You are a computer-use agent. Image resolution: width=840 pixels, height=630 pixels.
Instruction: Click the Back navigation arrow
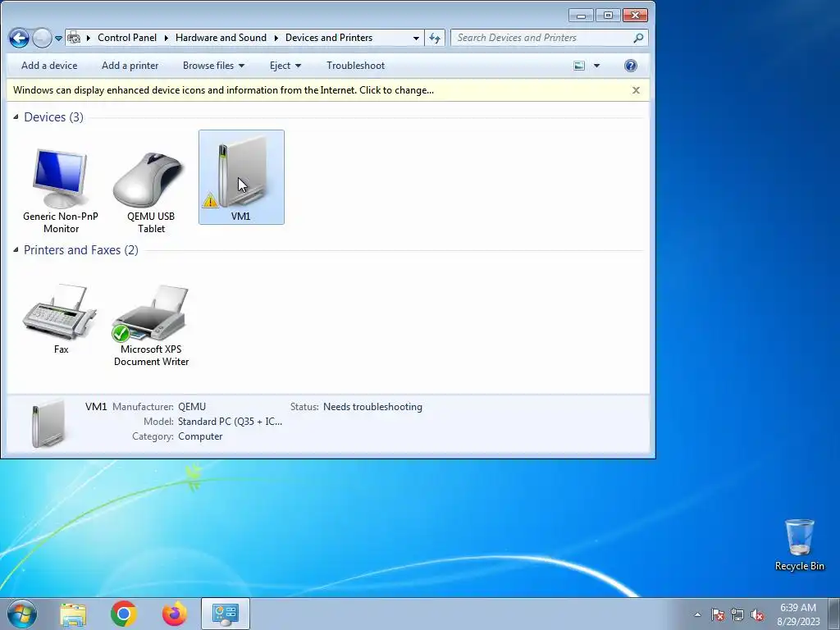coord(20,38)
